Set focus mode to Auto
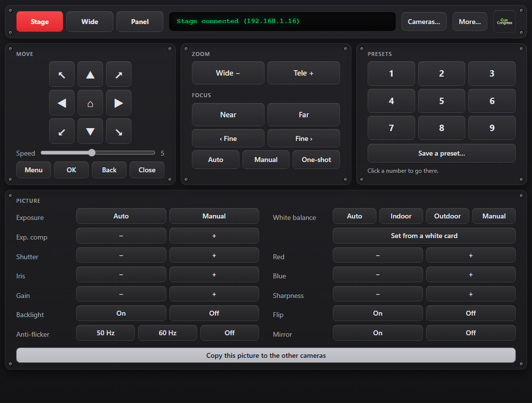The image size is (532, 403). (215, 160)
